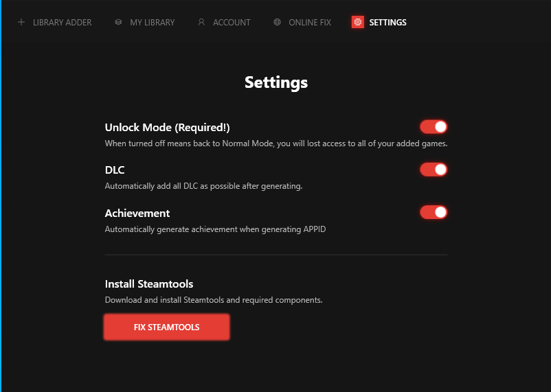
Task: Click the DLC setting label
Action: 115,170
